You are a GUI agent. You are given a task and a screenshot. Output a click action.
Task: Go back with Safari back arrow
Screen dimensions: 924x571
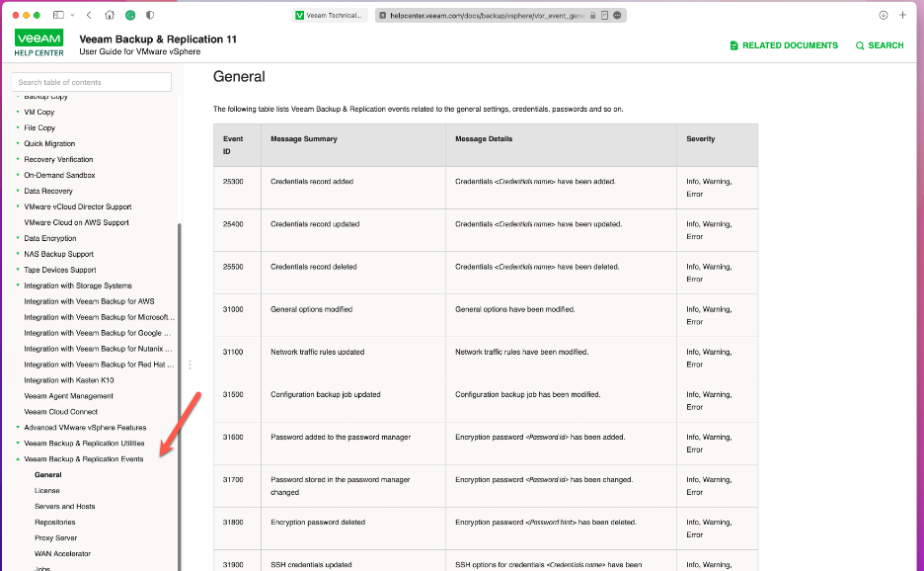point(89,15)
